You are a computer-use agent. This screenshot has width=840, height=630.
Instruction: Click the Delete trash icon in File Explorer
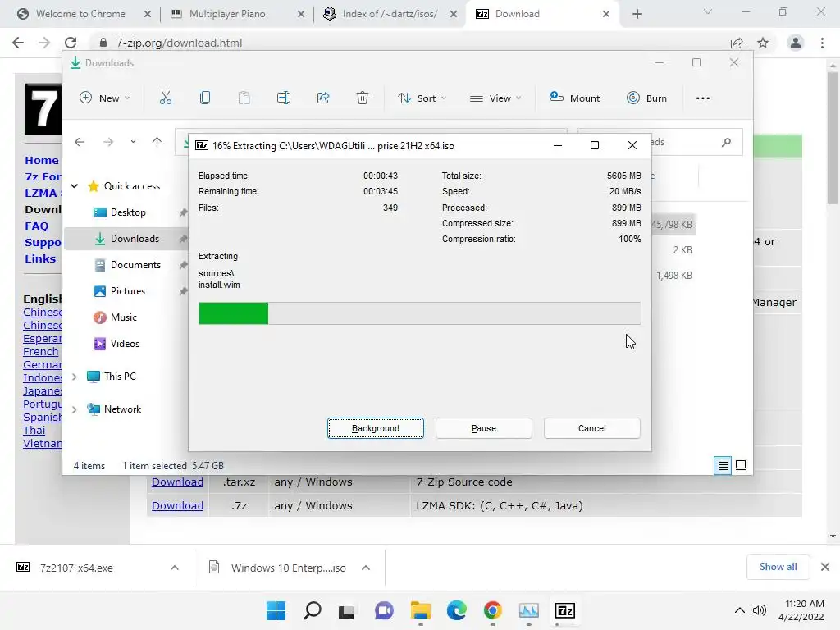363,98
